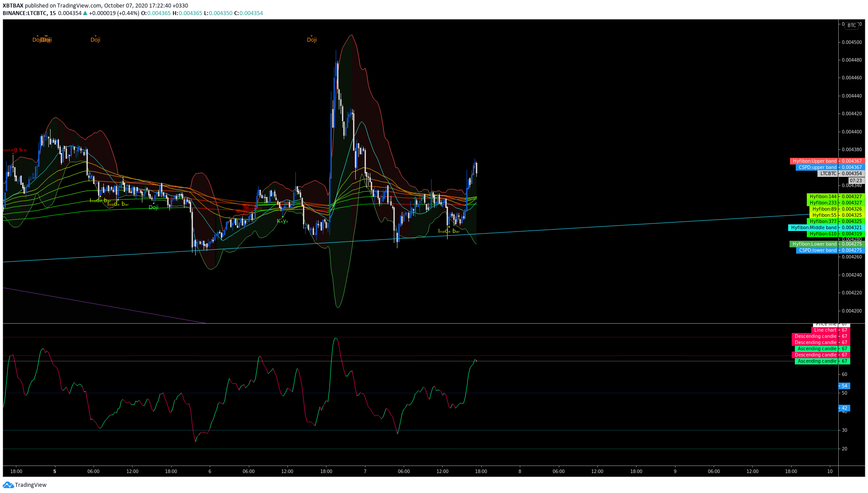Viewport: 868px width, 493px height.
Task: Click the oscillator axis value 30
Action: (844, 430)
